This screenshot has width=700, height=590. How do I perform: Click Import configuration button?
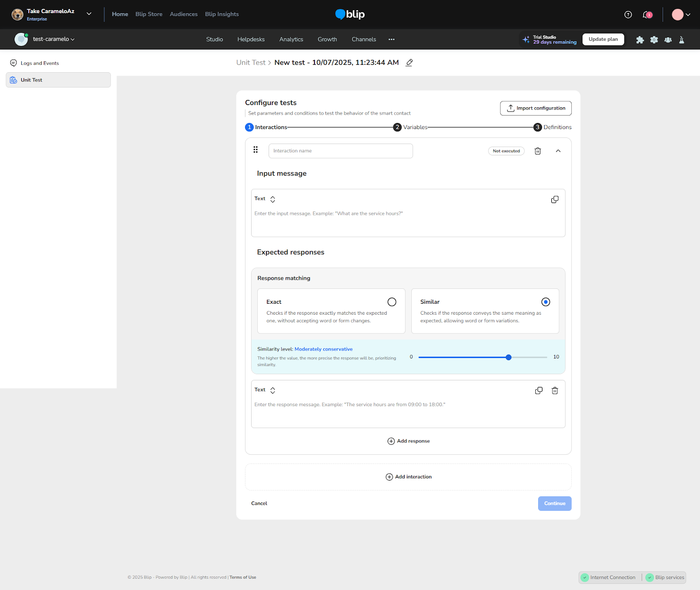(x=535, y=108)
